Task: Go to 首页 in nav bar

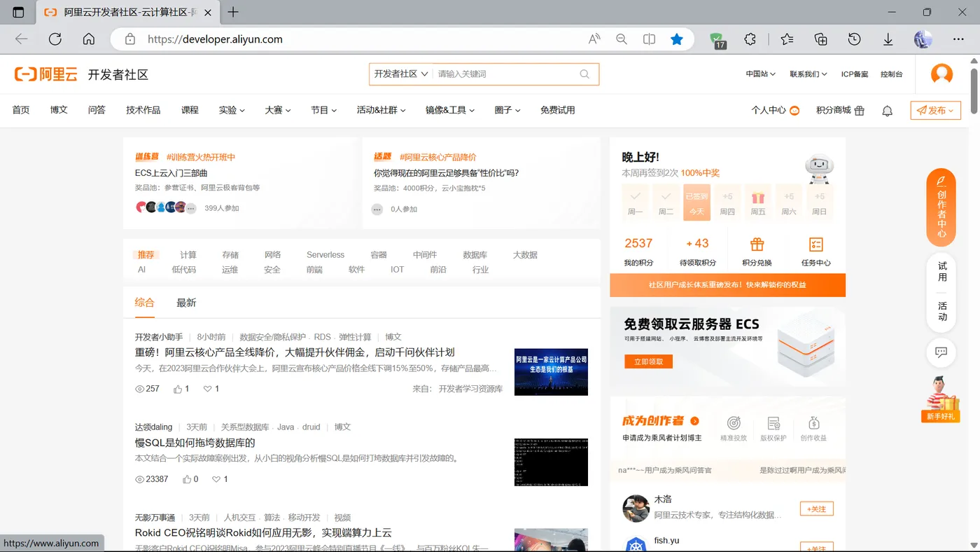Action: coord(21,110)
